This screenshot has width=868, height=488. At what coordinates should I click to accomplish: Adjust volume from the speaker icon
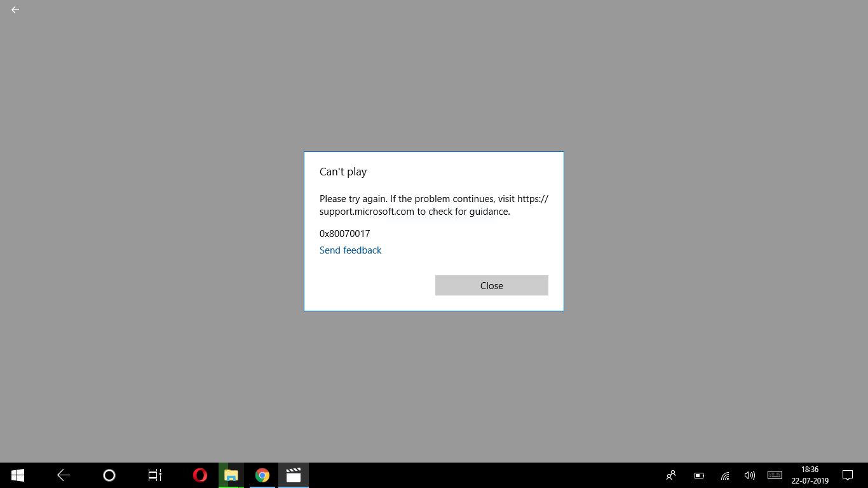click(749, 475)
